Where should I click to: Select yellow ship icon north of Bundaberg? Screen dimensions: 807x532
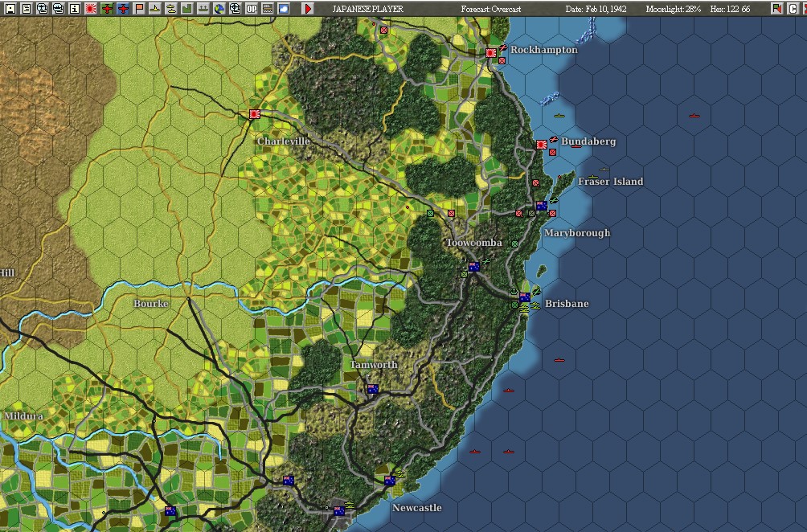click(559, 116)
